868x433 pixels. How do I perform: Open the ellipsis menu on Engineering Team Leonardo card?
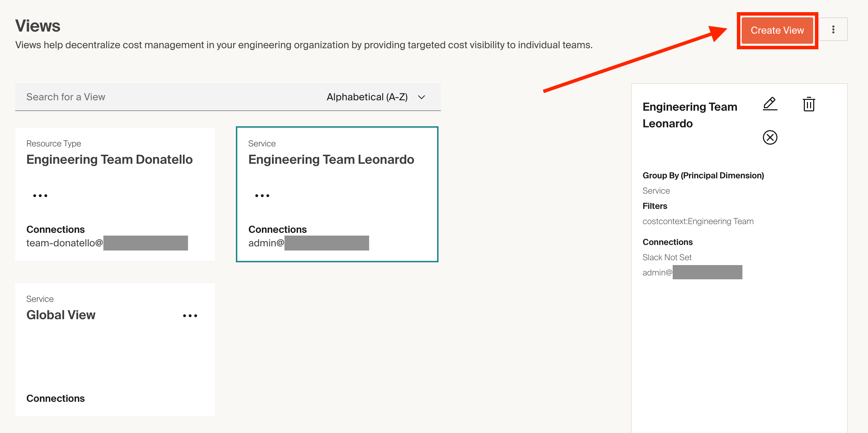[x=262, y=196]
